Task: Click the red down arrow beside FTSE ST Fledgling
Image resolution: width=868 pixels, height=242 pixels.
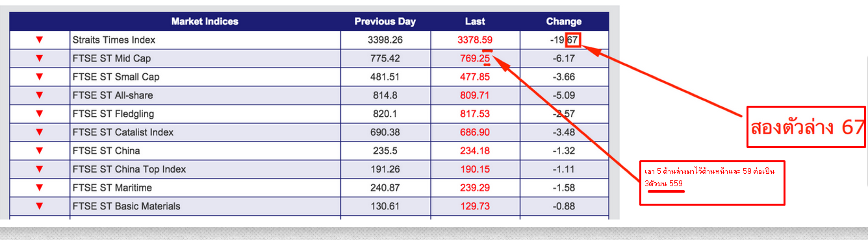Action: (40, 114)
